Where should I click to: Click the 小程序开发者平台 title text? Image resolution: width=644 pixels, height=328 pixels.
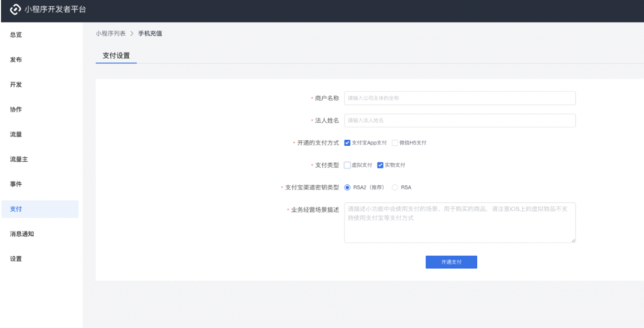pos(55,10)
